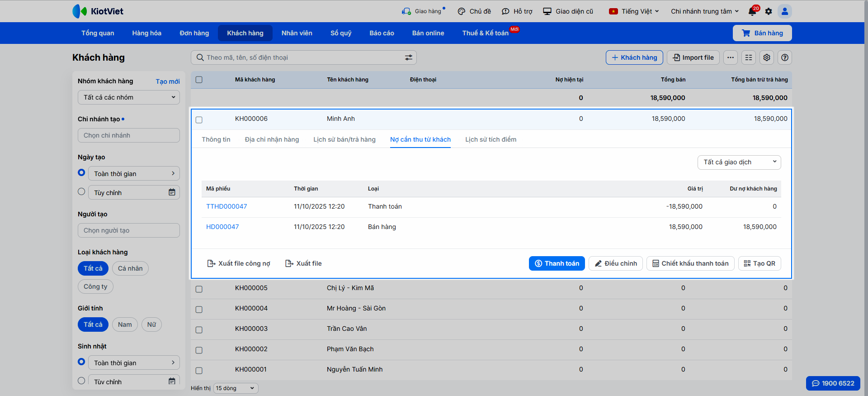Open invoice link HD000047
868x396 pixels.
pyautogui.click(x=222, y=227)
